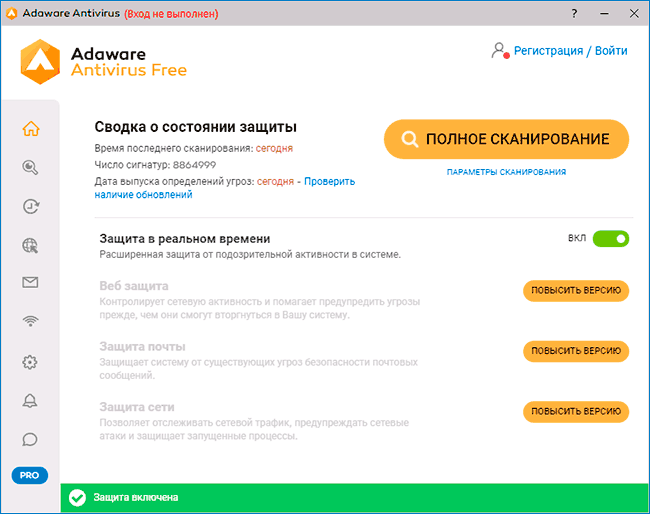The height and width of the screenshot is (514, 650).
Task: Start ПОЛНОЕ СКАНИРОВАНИЕ full scan
Action: click(506, 139)
